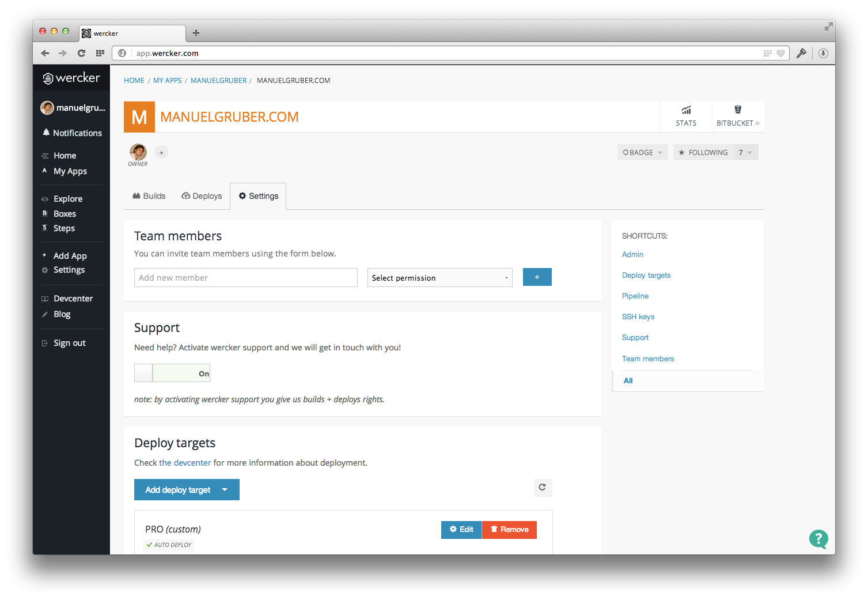Click HOME breadcrumb link
Image resolution: width=868 pixels, height=600 pixels.
pyautogui.click(x=134, y=81)
